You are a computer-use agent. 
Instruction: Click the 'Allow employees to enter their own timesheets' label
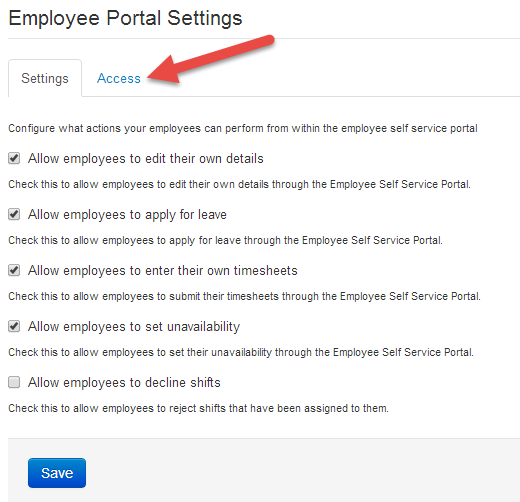pos(163,271)
